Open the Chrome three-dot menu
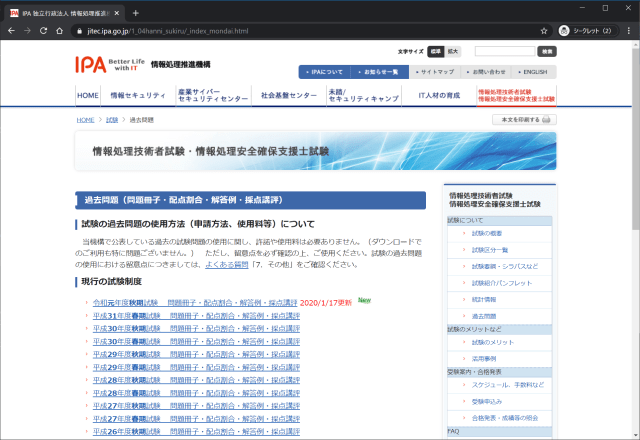Viewport: 640px width, 440px height. 629,31
